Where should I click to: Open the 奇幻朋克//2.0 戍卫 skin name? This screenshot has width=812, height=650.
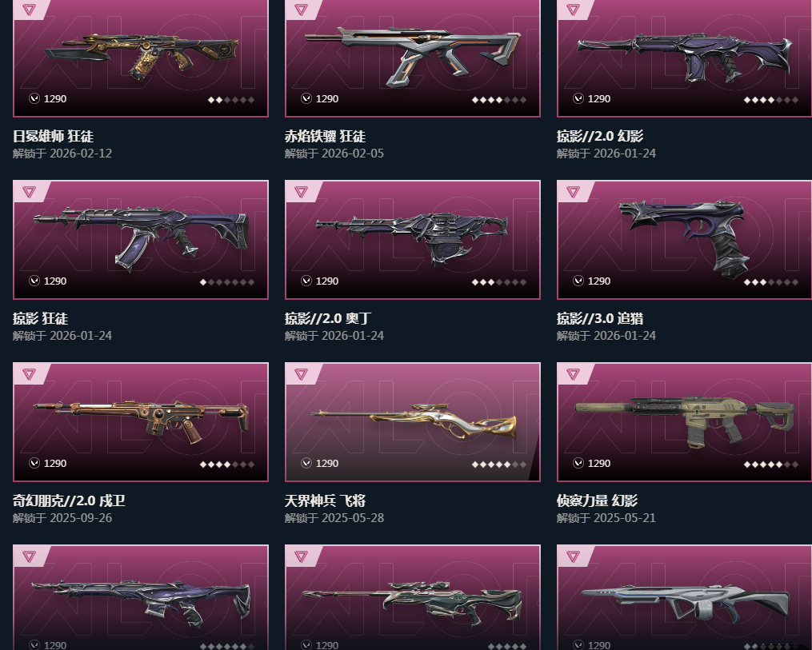[x=69, y=500]
